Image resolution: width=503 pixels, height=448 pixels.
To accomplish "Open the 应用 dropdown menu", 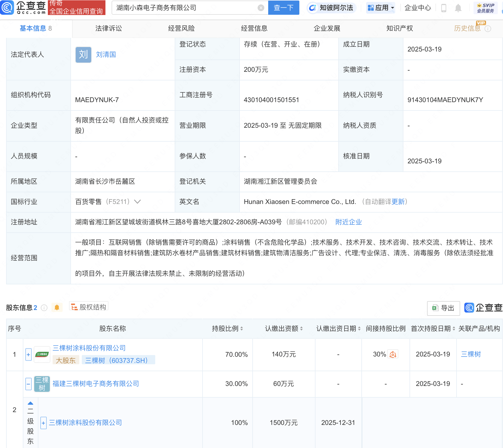I will click(381, 8).
